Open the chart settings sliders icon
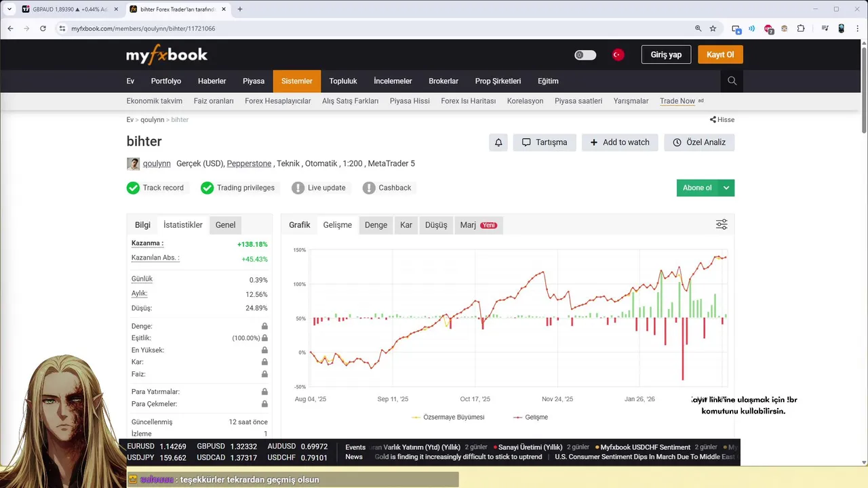This screenshot has width=868, height=488. 722,224
